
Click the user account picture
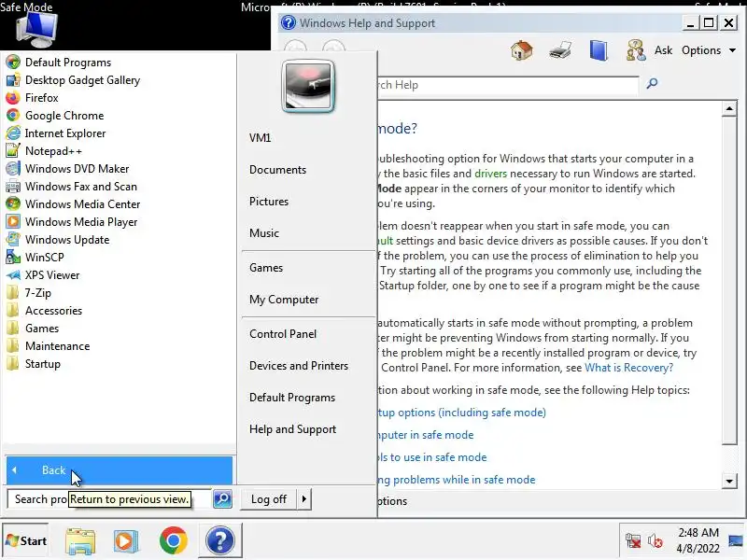tap(308, 86)
